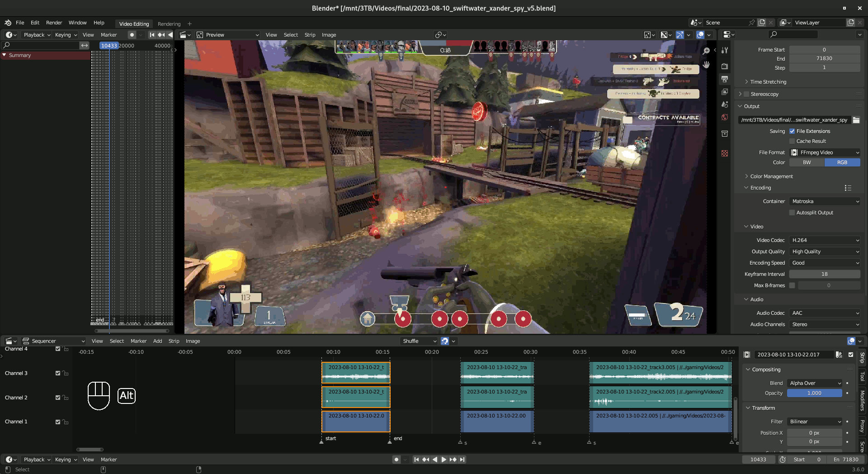Open the output file browser icon
This screenshot has width=868, height=474.
[856, 120]
